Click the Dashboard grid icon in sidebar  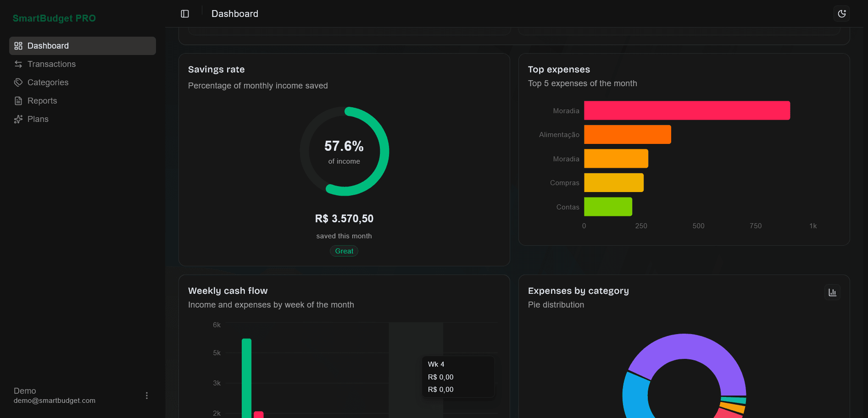click(x=18, y=46)
